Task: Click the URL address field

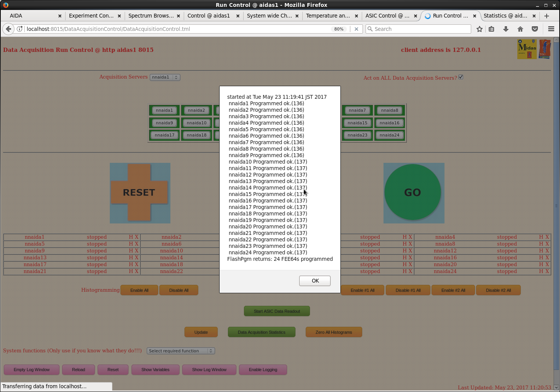Action: point(177,29)
